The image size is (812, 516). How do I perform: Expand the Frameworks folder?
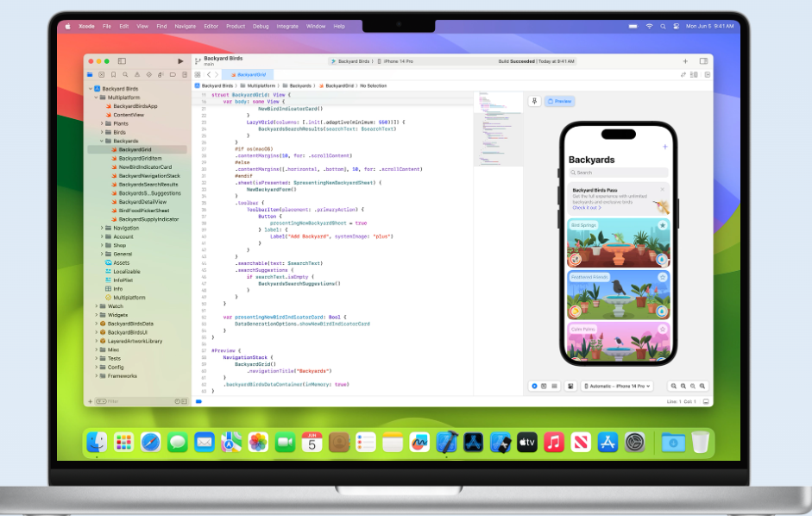pyautogui.click(x=96, y=376)
